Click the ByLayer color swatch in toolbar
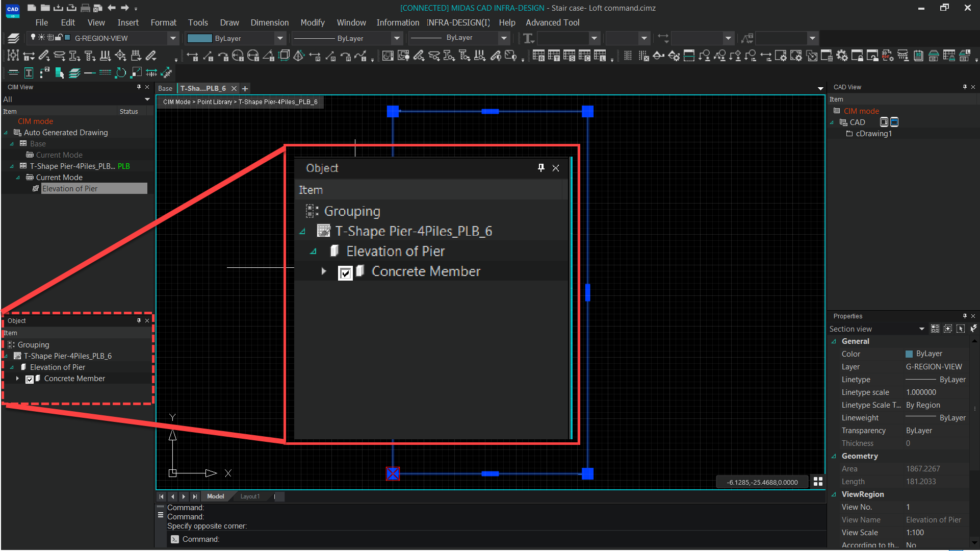The height and width of the screenshot is (551, 980). point(199,38)
